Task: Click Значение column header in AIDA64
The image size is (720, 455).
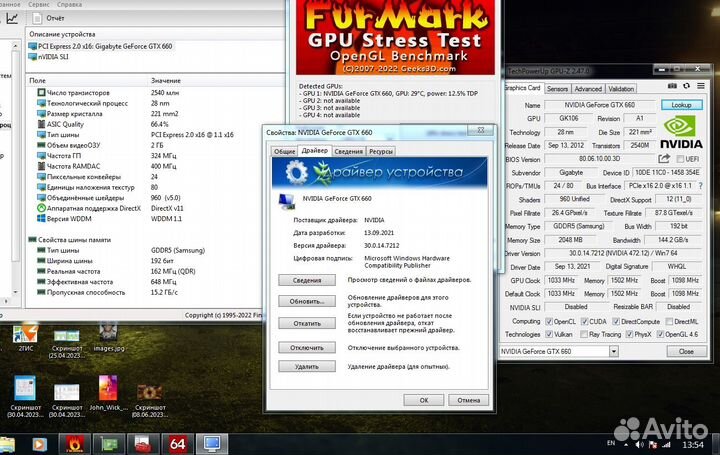Action: click(x=166, y=80)
